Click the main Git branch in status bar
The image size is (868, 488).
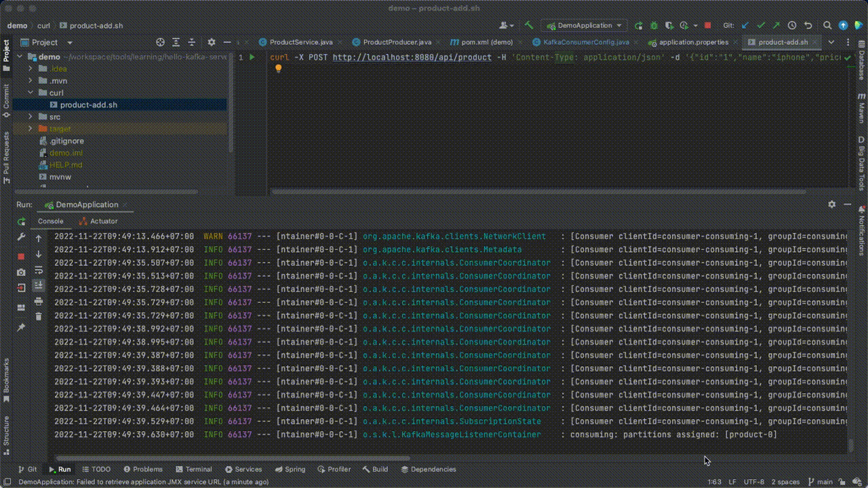[x=820, y=482]
